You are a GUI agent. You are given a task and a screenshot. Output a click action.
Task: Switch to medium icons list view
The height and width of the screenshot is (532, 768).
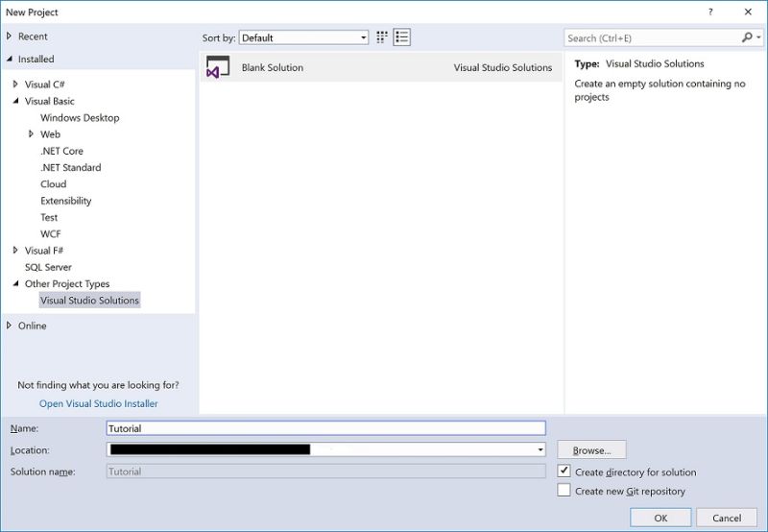click(401, 37)
